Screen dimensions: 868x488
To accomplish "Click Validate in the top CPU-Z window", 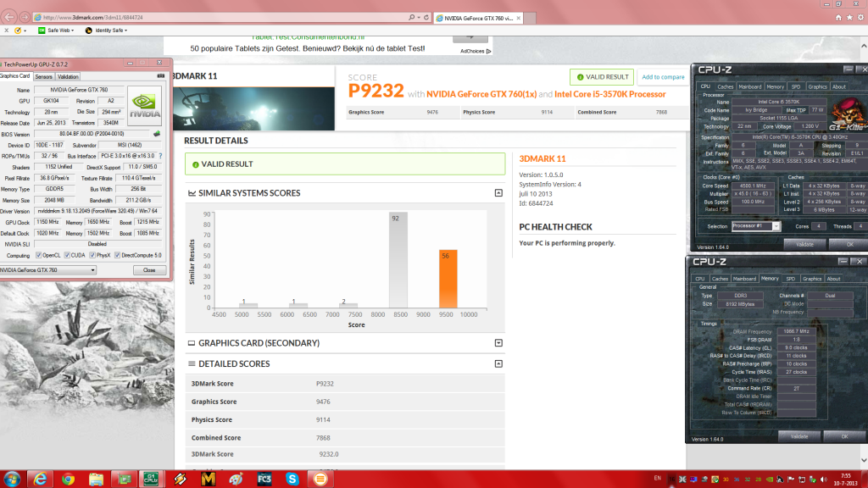I will tap(804, 244).
